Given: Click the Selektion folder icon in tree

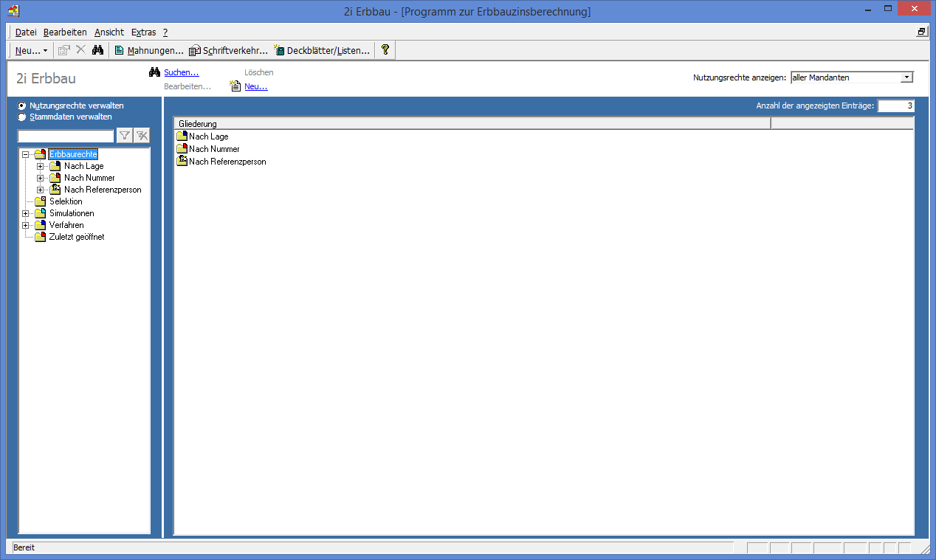Looking at the screenshot, I should tap(41, 201).
